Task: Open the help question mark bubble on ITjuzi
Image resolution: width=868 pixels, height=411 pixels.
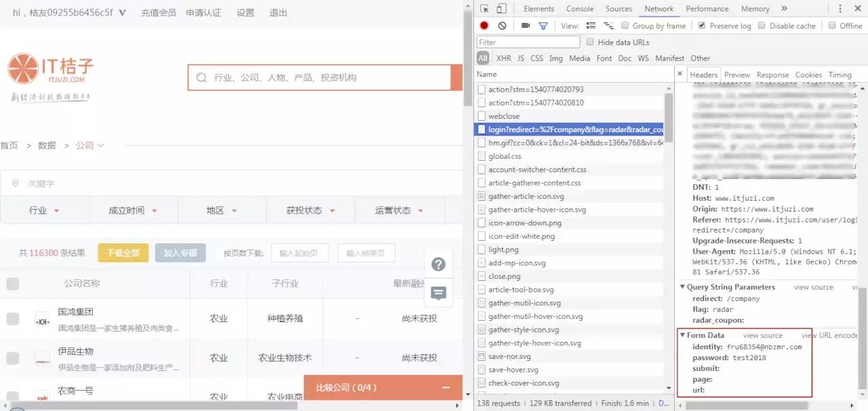Action: click(438, 265)
